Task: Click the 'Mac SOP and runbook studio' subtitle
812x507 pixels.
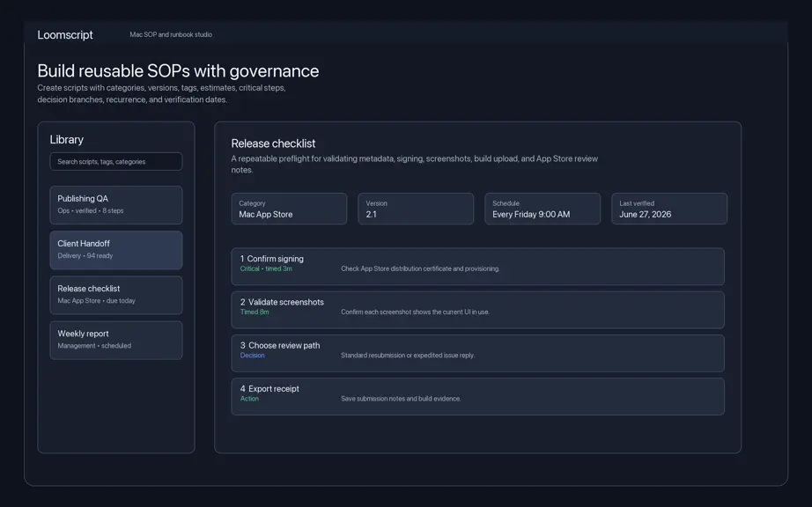Action: (171, 34)
